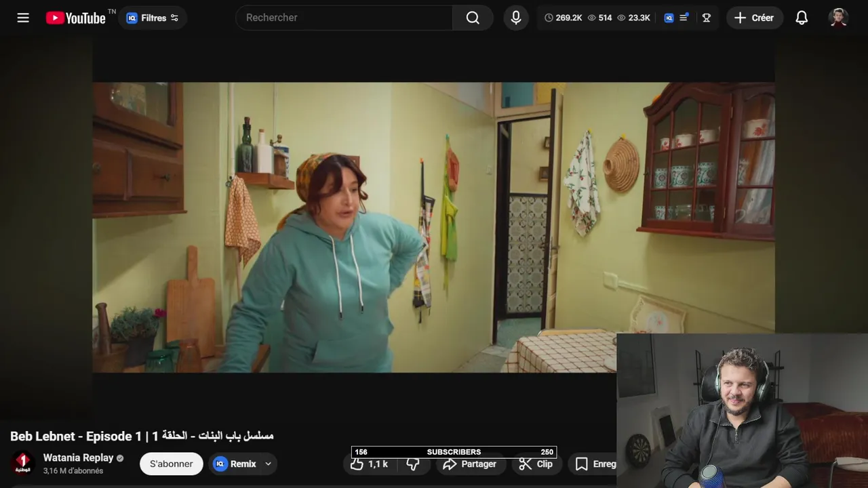Click the 269.2K watch time stat
Viewport: 868px width, 488px height.
tap(564, 18)
